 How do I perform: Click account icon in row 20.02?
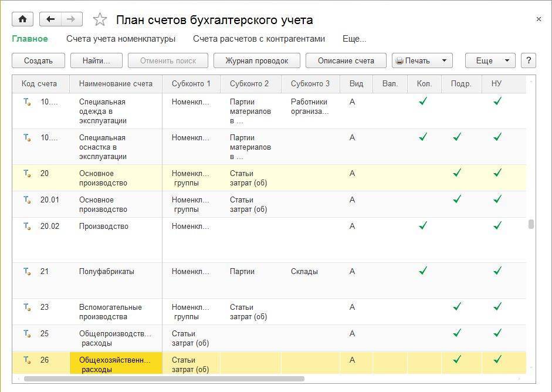tap(27, 227)
